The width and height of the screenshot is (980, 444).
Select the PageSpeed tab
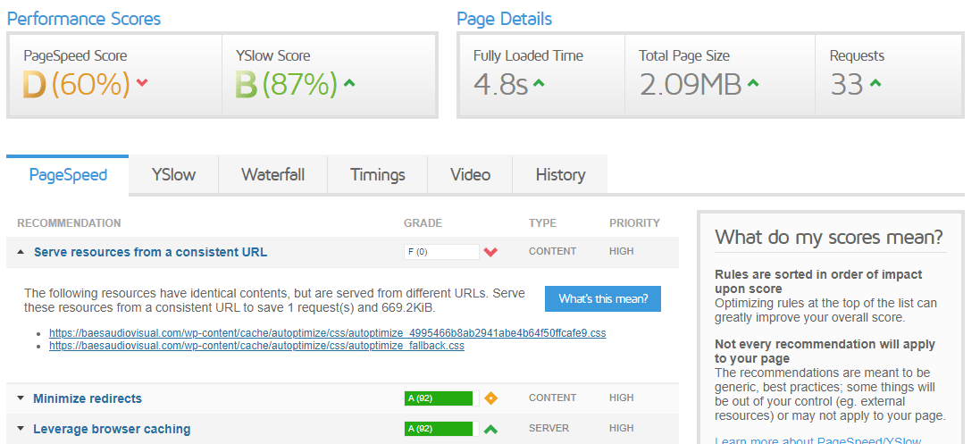(68, 174)
